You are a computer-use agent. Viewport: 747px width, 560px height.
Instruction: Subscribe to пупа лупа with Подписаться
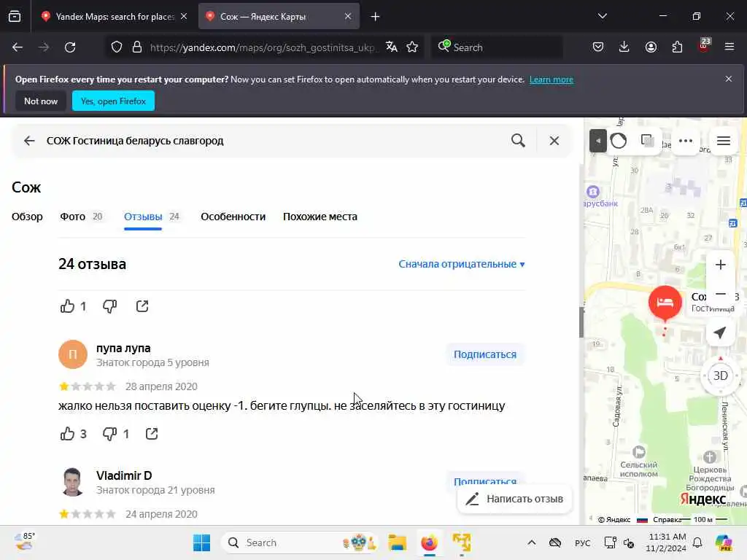485,354
